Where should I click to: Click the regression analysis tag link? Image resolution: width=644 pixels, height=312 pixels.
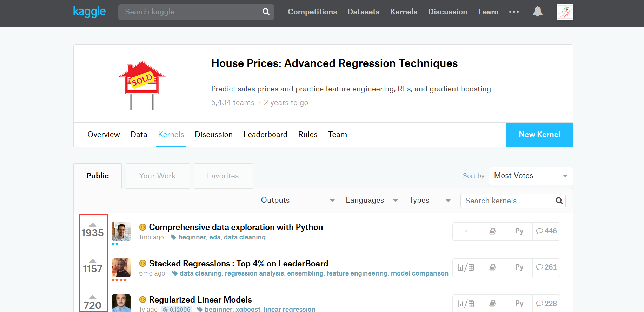click(x=254, y=273)
